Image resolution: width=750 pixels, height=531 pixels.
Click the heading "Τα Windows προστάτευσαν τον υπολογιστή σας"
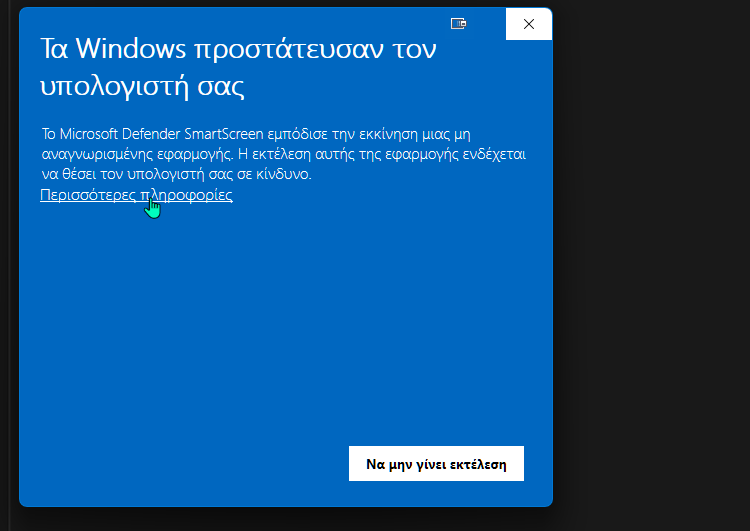click(x=238, y=67)
